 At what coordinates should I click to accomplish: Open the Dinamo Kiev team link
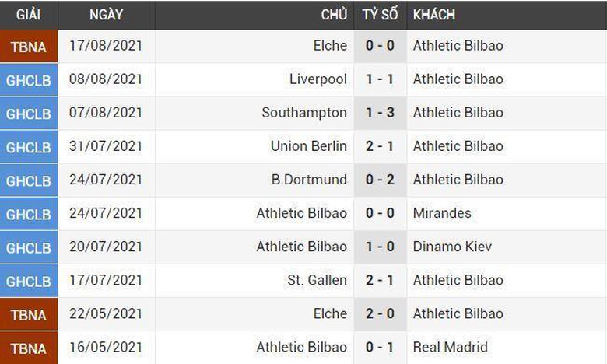pyautogui.click(x=453, y=247)
